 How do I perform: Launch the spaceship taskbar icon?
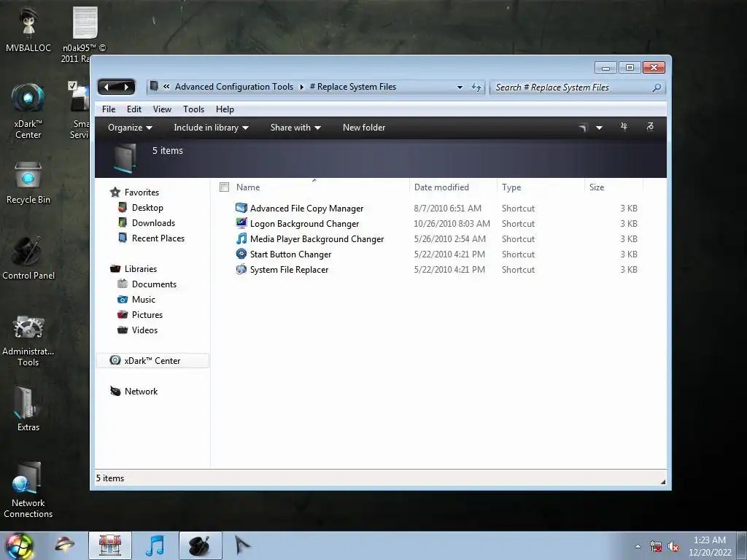click(x=64, y=544)
